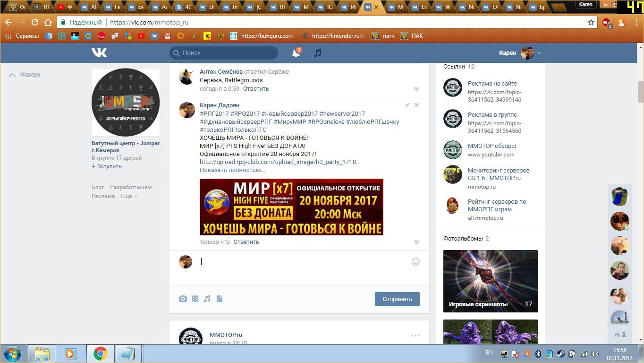Viewport: 644px width, 363px height.
Task: Attach a video with the film icon
Action: [195, 299]
